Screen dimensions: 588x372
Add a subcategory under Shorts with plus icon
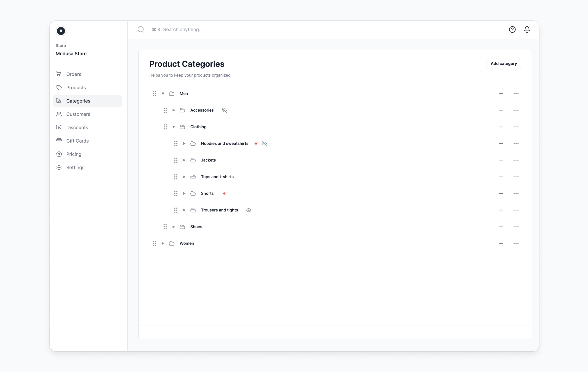(501, 193)
